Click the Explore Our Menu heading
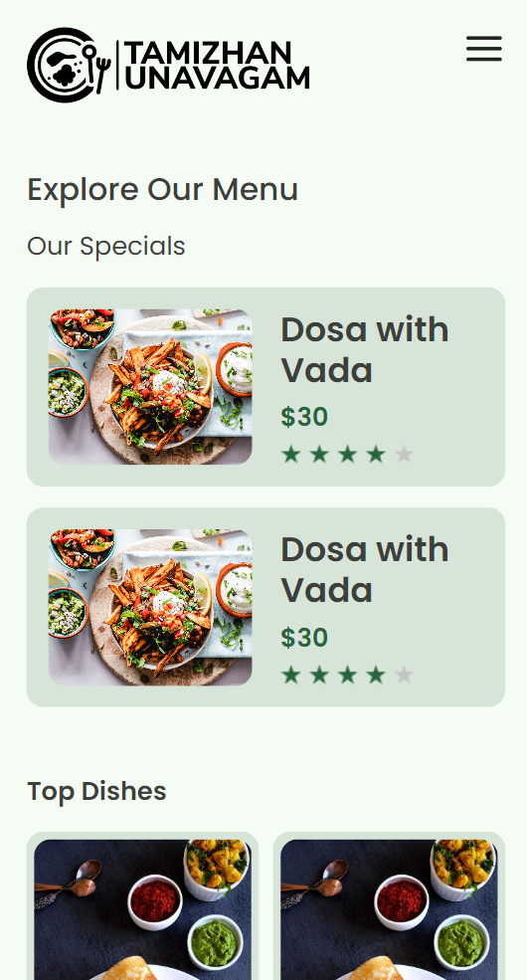Image resolution: width=527 pixels, height=980 pixels. (x=162, y=189)
